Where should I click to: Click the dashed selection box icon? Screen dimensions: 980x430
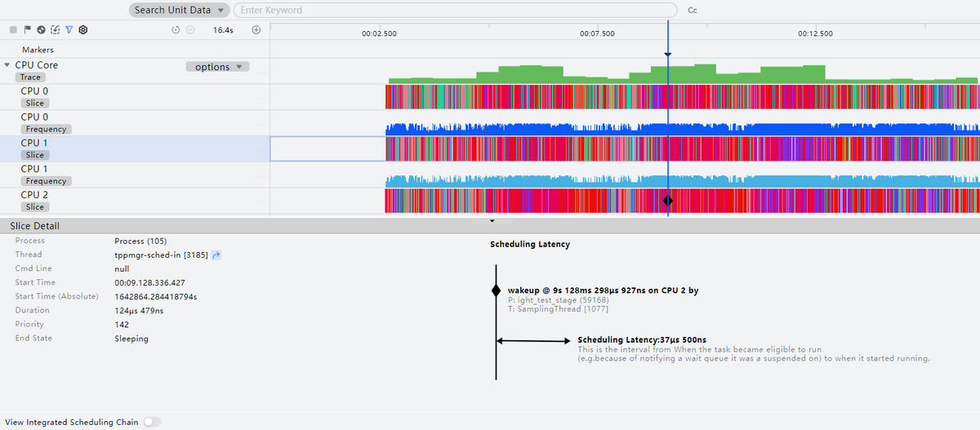coord(55,29)
